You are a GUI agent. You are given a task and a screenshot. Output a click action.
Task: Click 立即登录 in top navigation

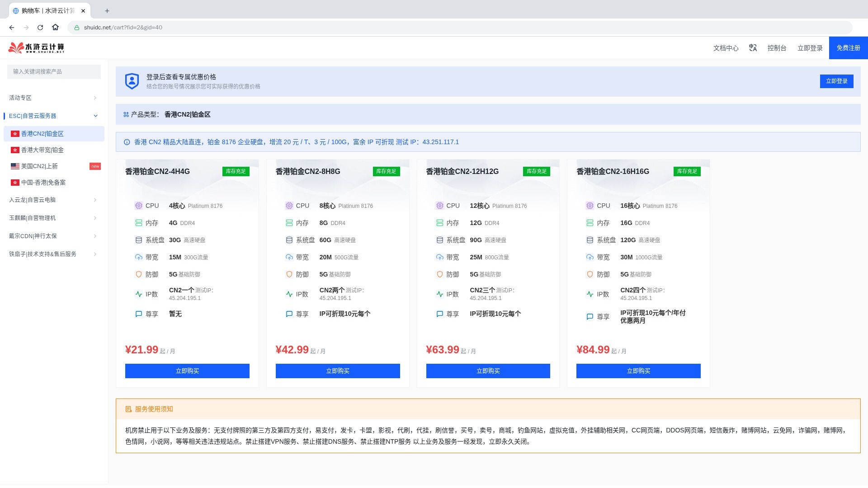click(810, 48)
